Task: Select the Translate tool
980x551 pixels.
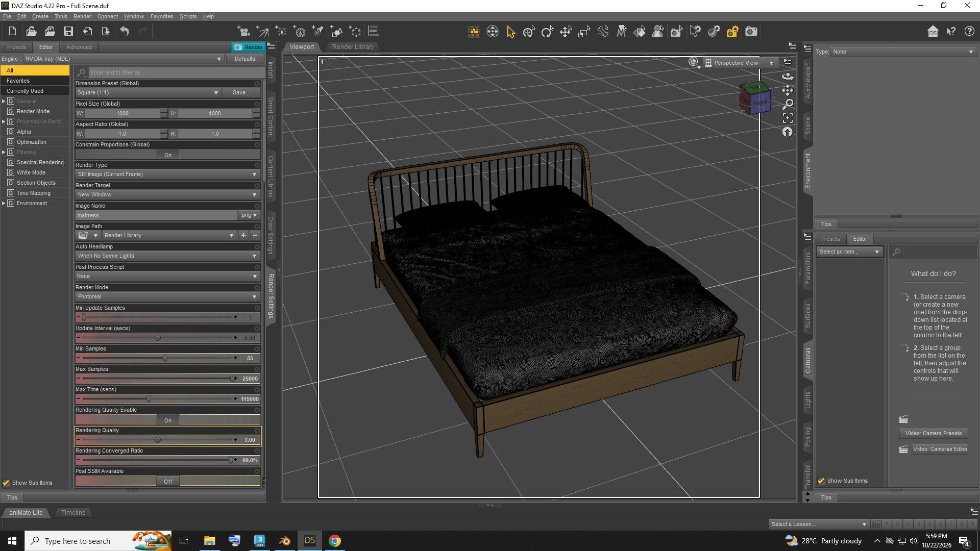Action: 566,32
